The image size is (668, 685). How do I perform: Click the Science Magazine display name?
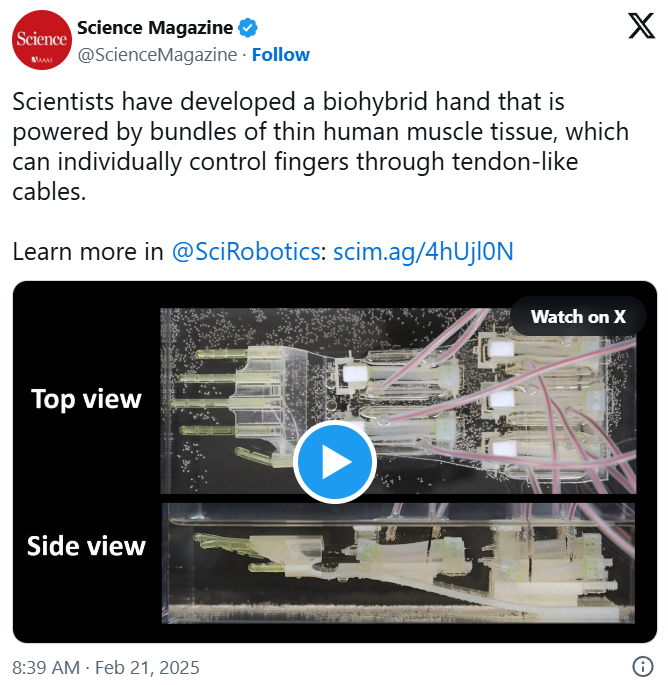(x=155, y=28)
